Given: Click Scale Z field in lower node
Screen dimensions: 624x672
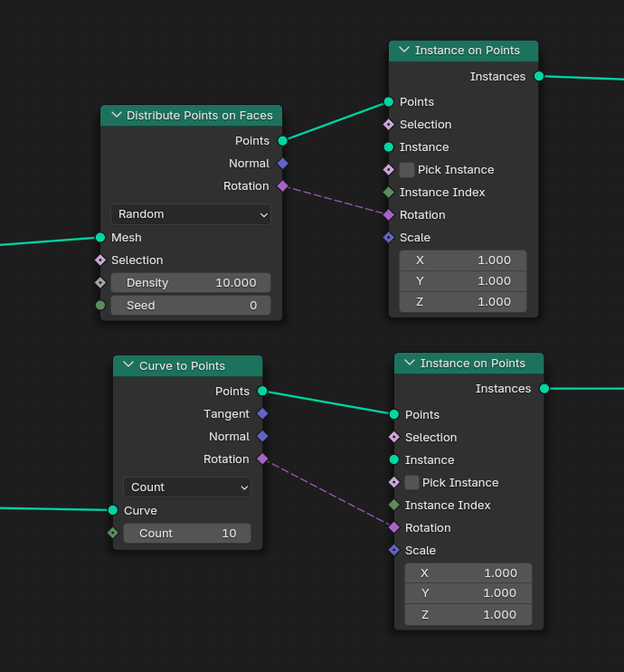Looking at the screenshot, I should (x=468, y=615).
